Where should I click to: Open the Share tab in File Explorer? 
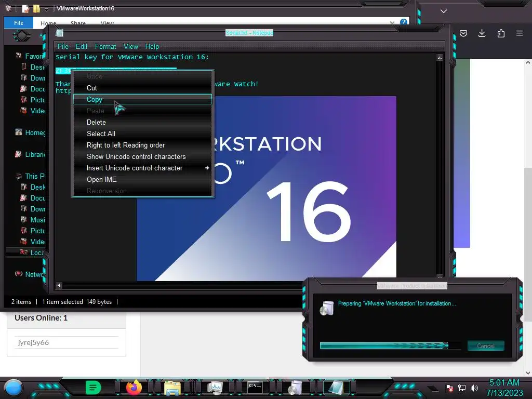tap(78, 23)
